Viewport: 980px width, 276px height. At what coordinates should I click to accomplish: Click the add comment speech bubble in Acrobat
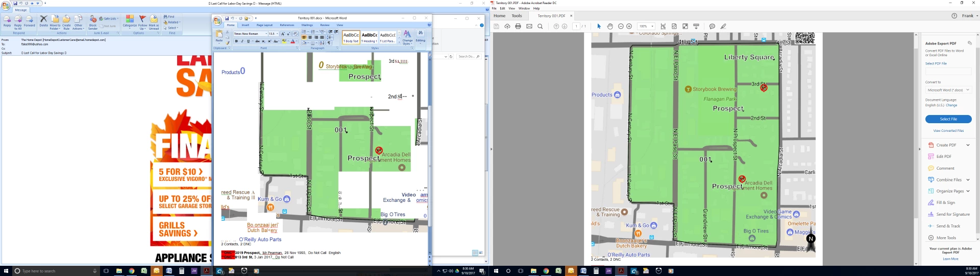(712, 26)
